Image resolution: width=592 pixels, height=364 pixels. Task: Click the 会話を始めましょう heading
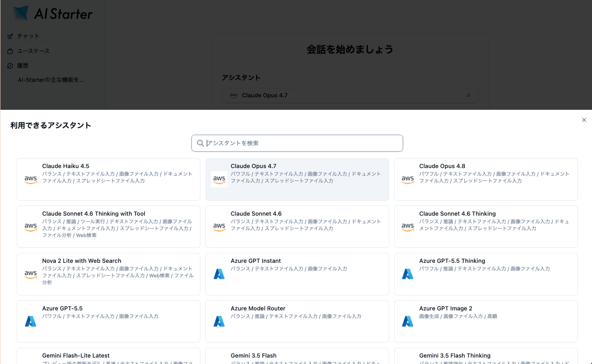[x=350, y=49]
